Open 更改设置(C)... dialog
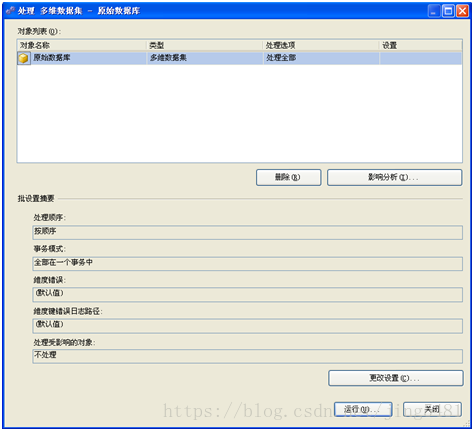Viewport: 474px width, 431px height. (x=396, y=378)
